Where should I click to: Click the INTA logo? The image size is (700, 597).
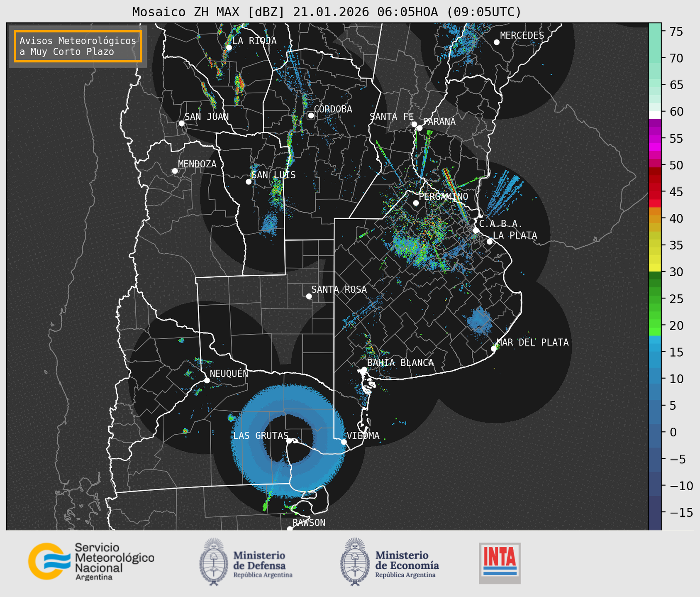[500, 563]
